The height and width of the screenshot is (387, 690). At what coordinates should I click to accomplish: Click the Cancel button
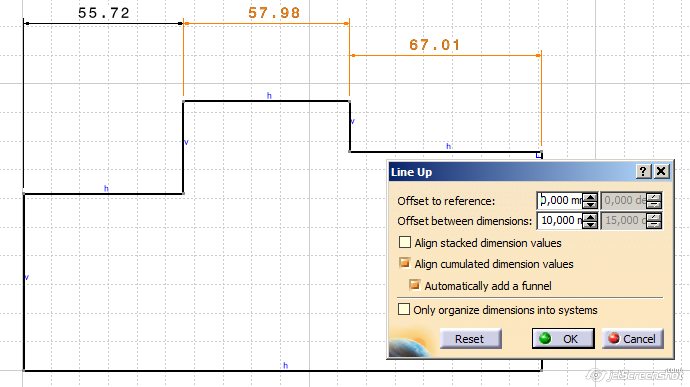[632, 339]
